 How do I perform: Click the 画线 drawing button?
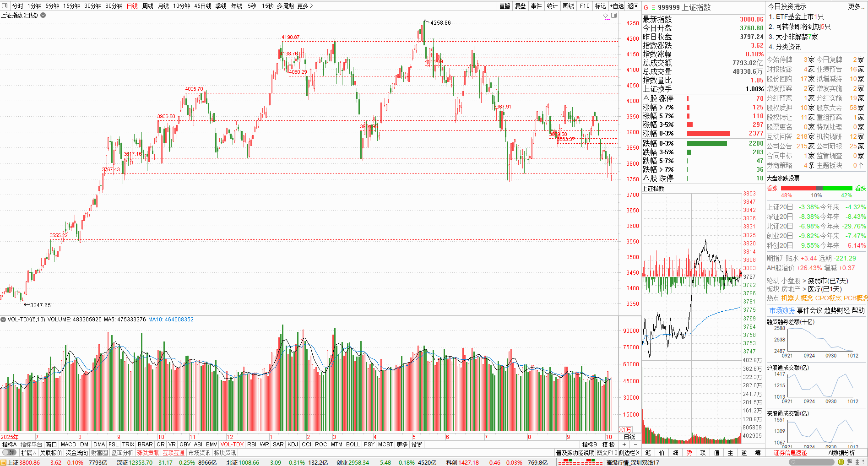coord(568,6)
